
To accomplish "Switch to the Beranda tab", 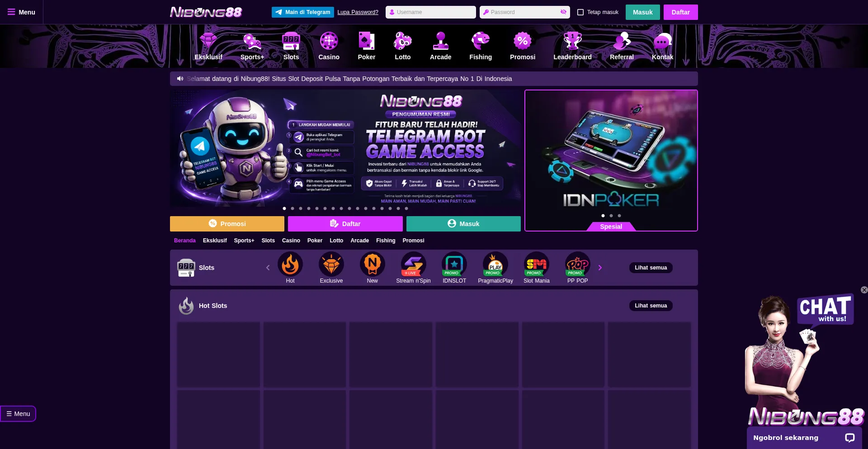I will click(185, 241).
